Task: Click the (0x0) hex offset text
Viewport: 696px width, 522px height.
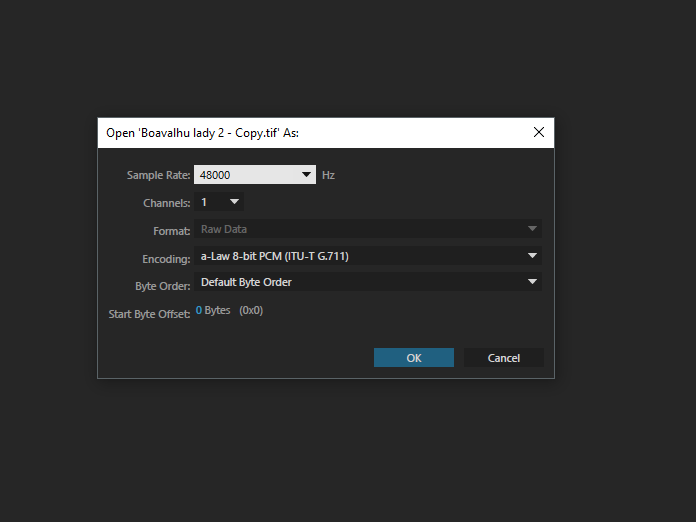Action: point(251,310)
